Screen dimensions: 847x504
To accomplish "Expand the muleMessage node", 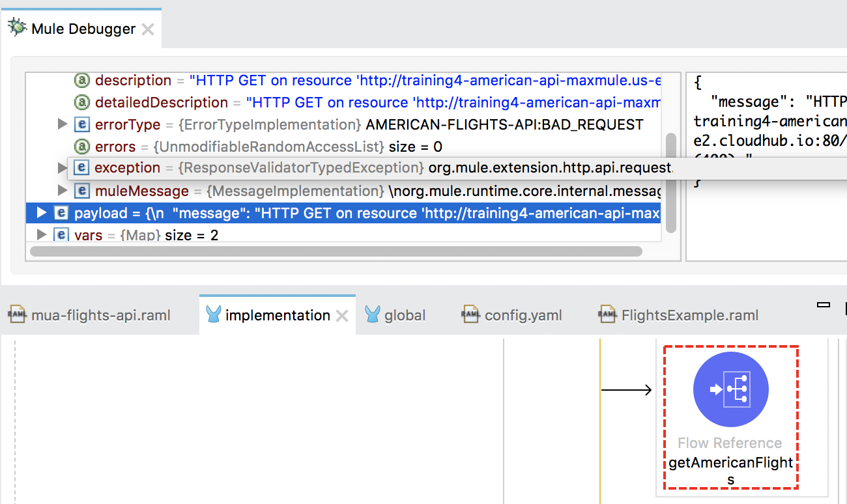I will coord(63,190).
